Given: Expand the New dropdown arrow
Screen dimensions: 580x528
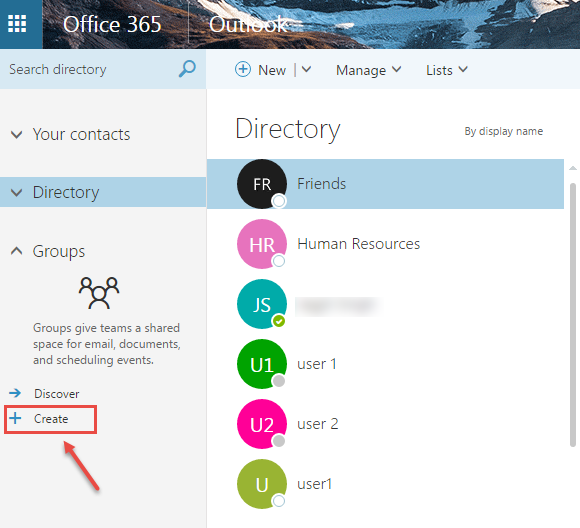Looking at the screenshot, I should (306, 69).
